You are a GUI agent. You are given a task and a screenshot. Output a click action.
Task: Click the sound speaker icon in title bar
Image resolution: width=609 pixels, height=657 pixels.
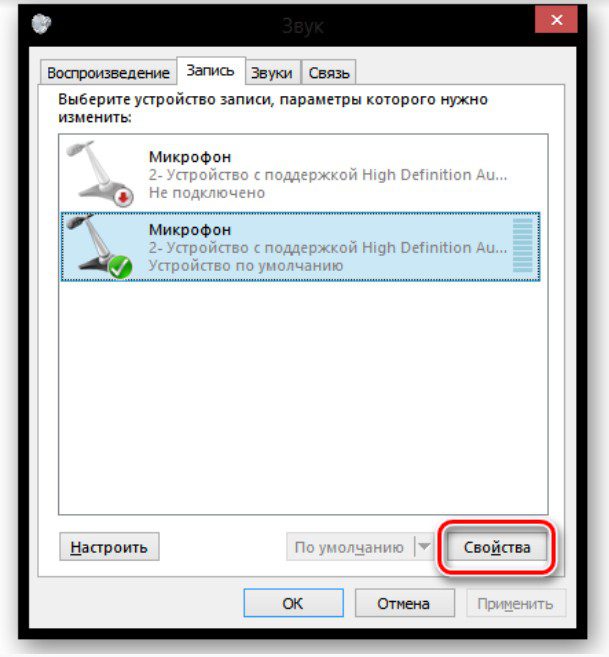point(41,23)
